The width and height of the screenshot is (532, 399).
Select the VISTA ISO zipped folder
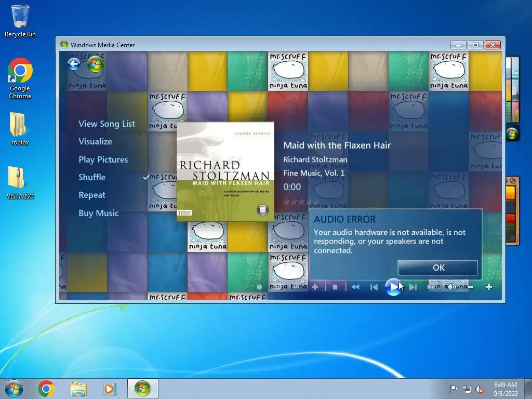point(20,182)
